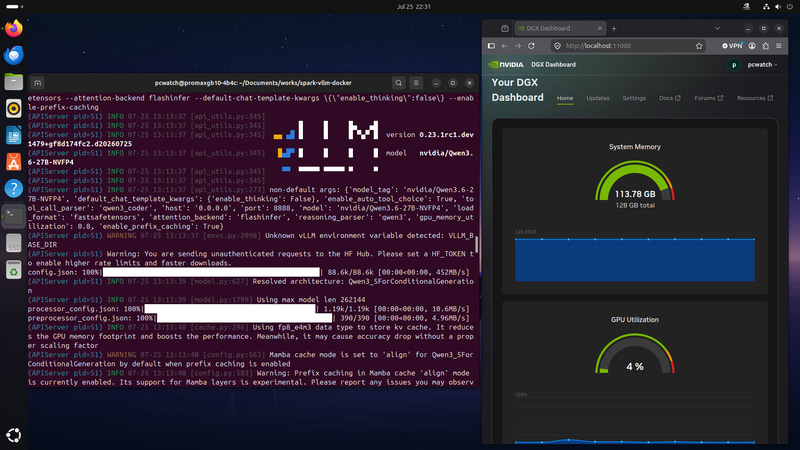Open the clock showing Jul 25 22:31
This screenshot has width=800, height=450.
pyautogui.click(x=413, y=7)
